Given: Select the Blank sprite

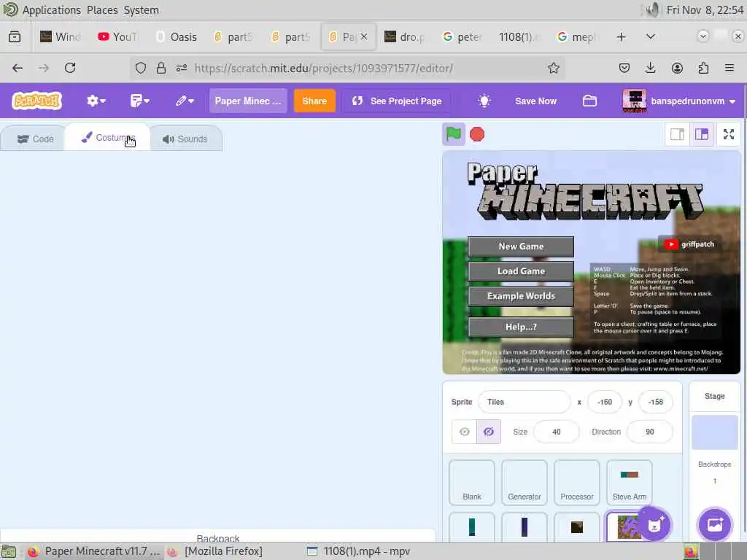Looking at the screenshot, I should (472, 483).
